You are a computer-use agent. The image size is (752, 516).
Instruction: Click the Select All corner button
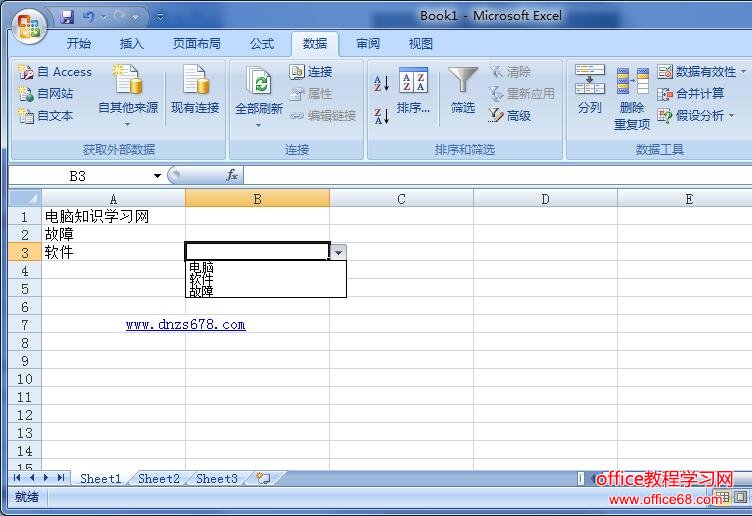pyautogui.click(x=25, y=198)
